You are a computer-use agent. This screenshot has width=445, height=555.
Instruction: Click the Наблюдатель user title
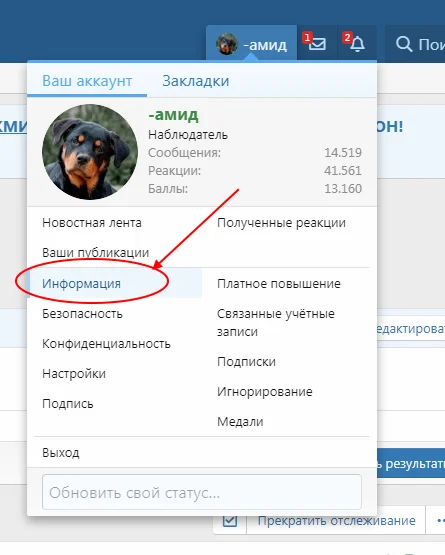(x=188, y=135)
